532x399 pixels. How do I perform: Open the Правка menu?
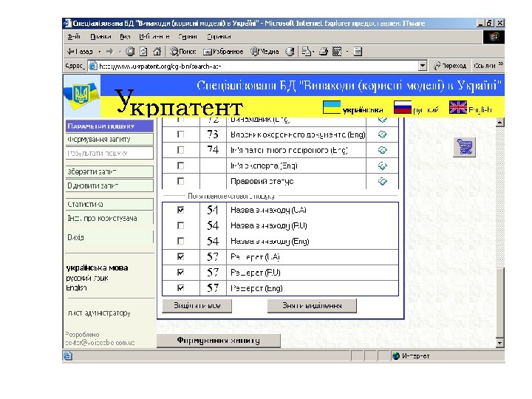click(100, 37)
